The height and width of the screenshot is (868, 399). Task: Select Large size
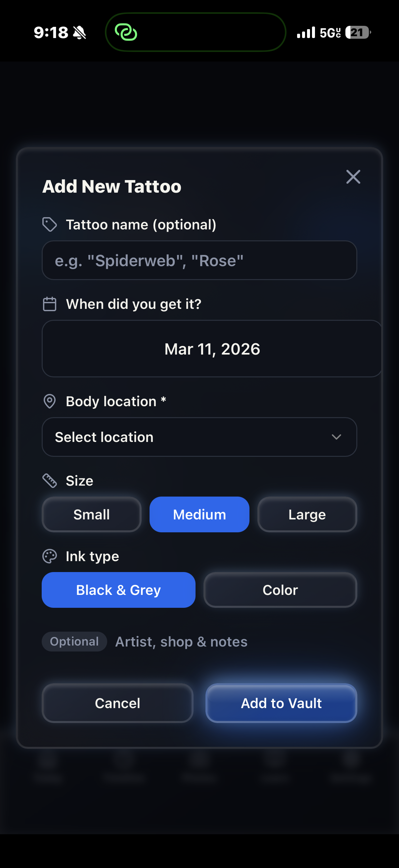click(307, 514)
